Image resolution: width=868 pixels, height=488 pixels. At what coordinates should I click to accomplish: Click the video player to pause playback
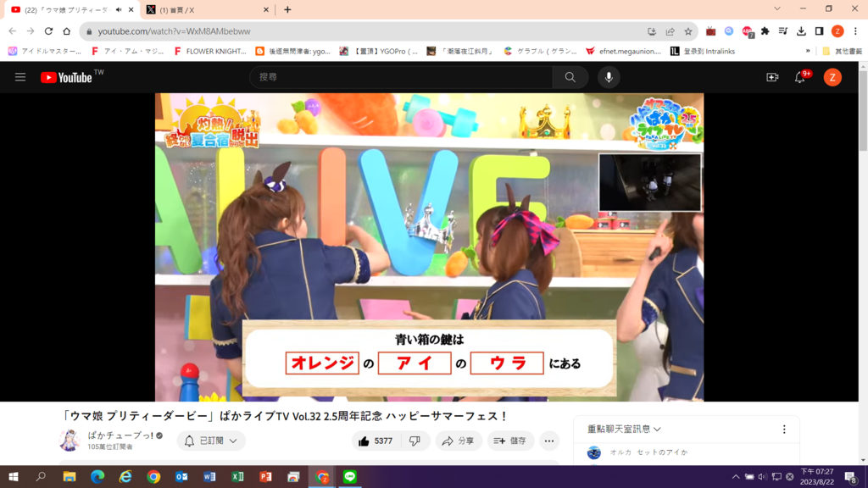429,247
